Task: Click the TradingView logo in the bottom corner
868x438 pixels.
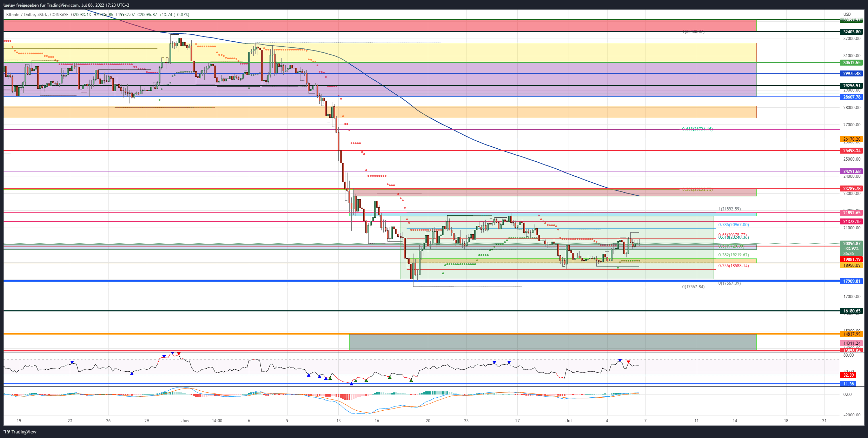Action: 20,432
